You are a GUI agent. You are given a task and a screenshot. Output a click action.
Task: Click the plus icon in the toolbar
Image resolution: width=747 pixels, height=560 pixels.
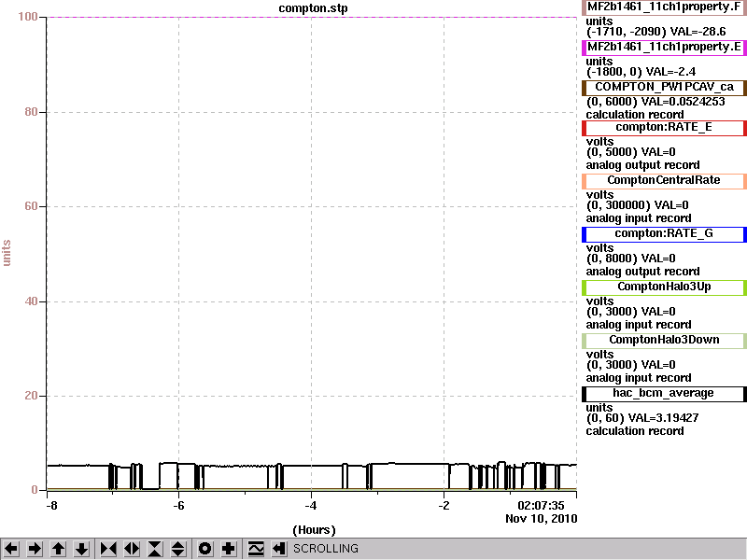click(228, 549)
